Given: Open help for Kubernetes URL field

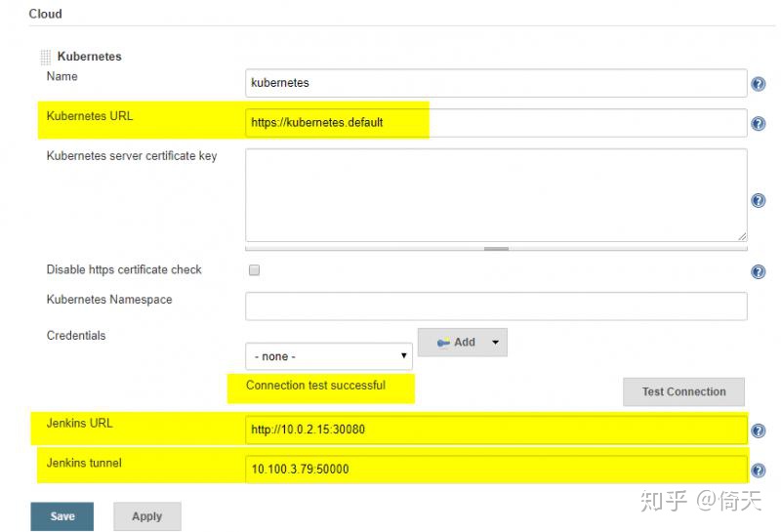Looking at the screenshot, I should tap(759, 124).
